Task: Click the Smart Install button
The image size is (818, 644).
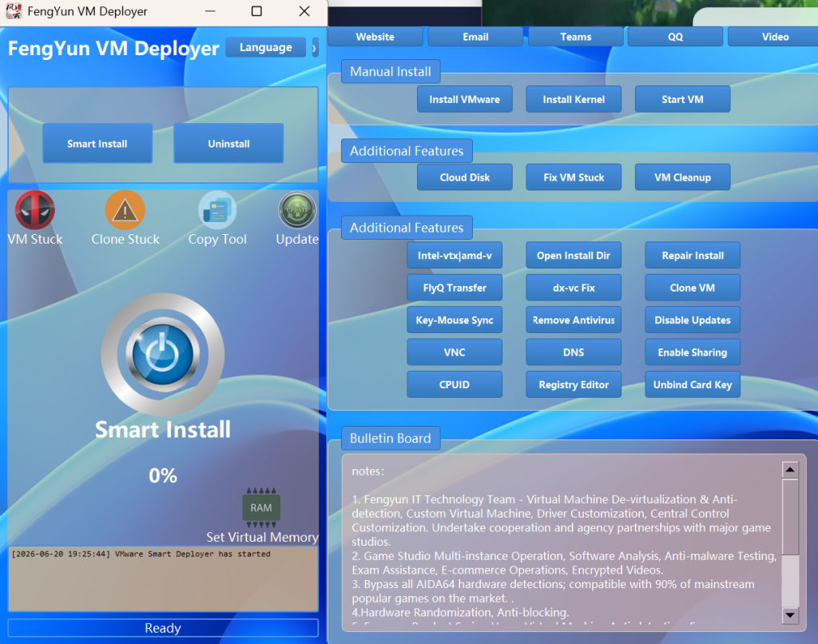Action: 97,144
